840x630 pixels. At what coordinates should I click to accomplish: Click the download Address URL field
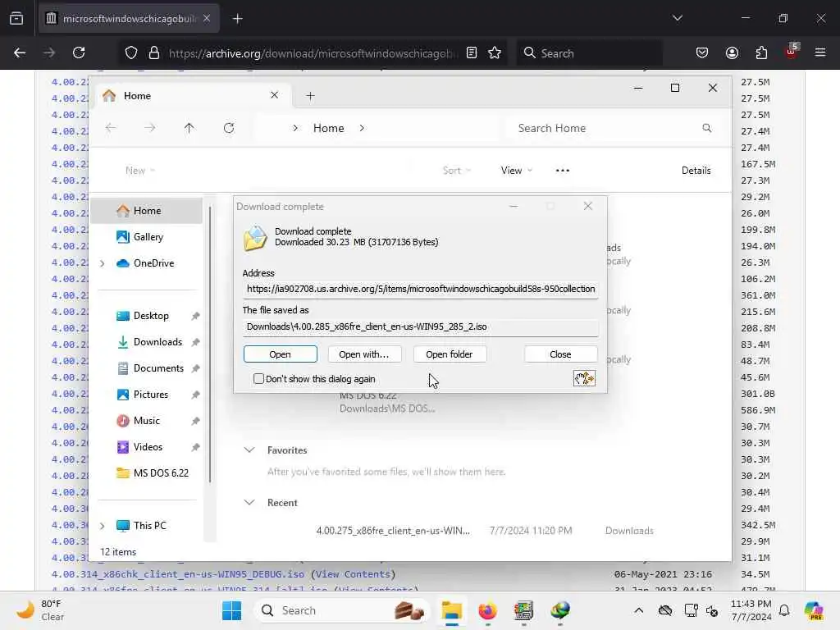(x=421, y=289)
